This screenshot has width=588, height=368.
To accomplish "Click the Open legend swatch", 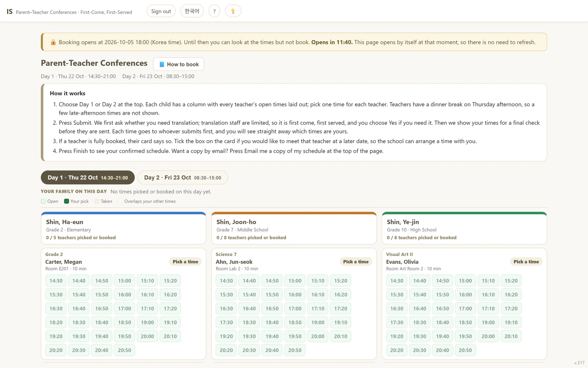I will pos(43,201).
